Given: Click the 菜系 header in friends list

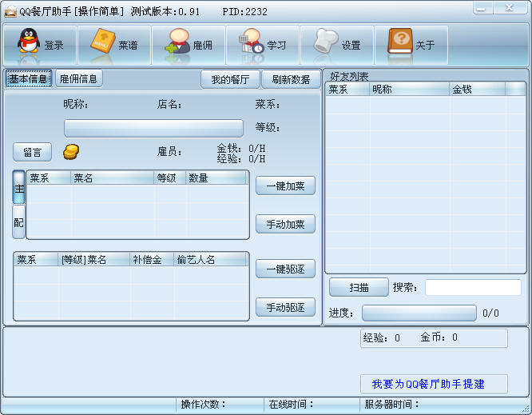Looking at the screenshot, I should tap(347, 90).
